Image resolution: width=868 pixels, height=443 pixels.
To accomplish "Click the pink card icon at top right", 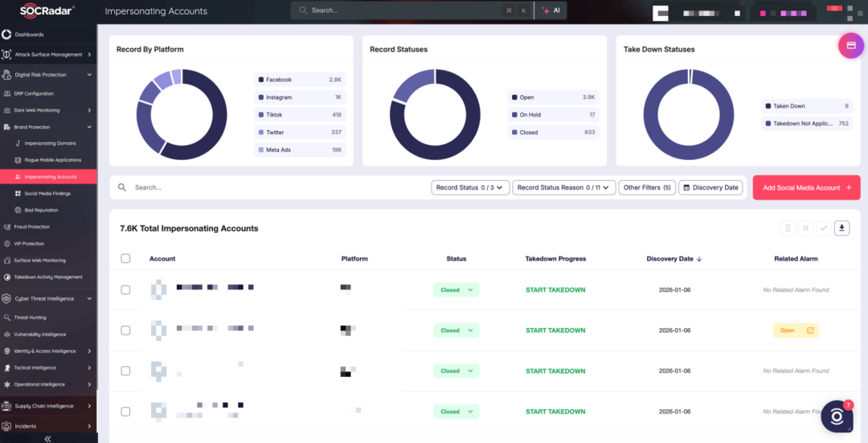I will [851, 46].
